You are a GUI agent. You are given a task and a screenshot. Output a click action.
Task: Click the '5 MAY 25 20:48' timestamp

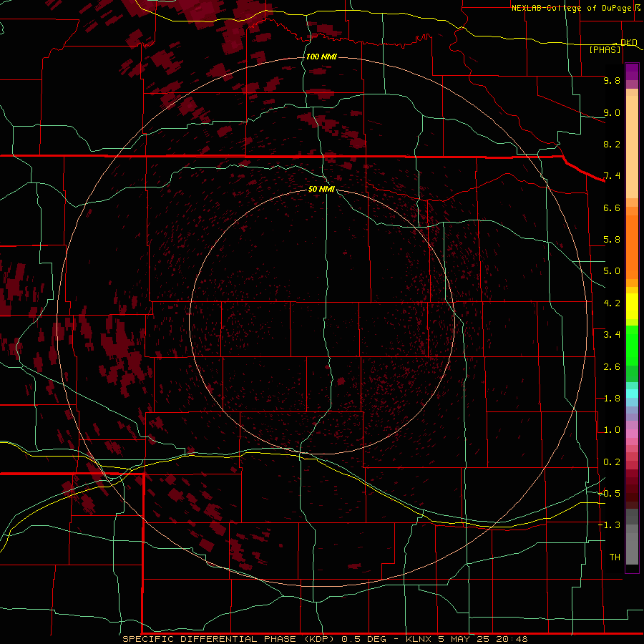coord(482,639)
